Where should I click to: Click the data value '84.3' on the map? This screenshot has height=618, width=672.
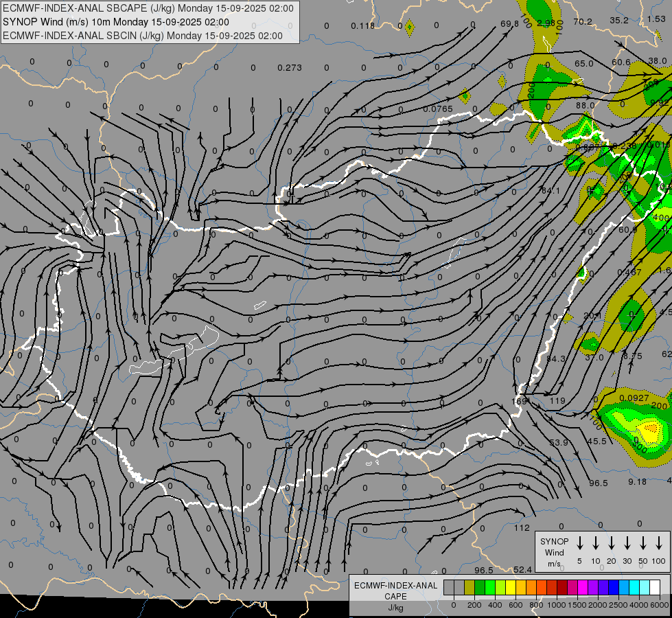click(x=556, y=359)
